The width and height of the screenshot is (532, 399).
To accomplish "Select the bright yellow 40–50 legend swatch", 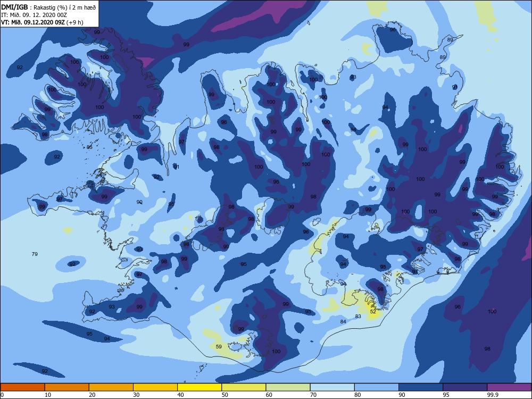I will pyautogui.click(x=199, y=387).
